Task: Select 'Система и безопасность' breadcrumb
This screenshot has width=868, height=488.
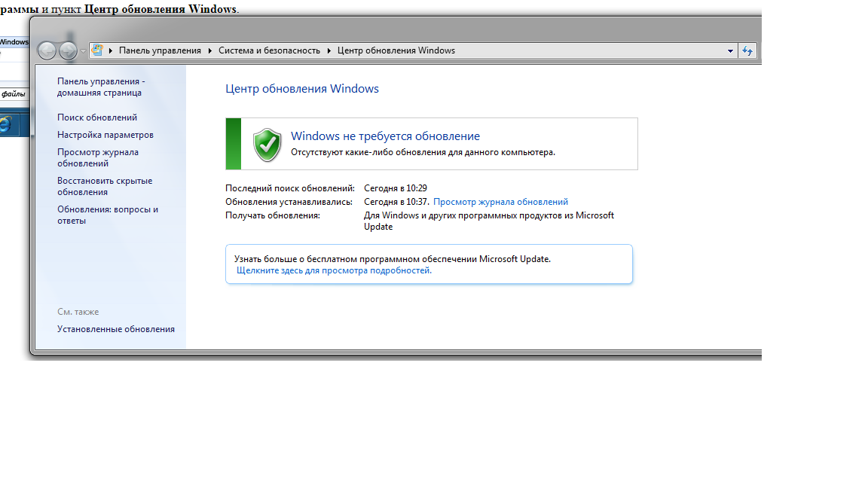Action: point(269,50)
